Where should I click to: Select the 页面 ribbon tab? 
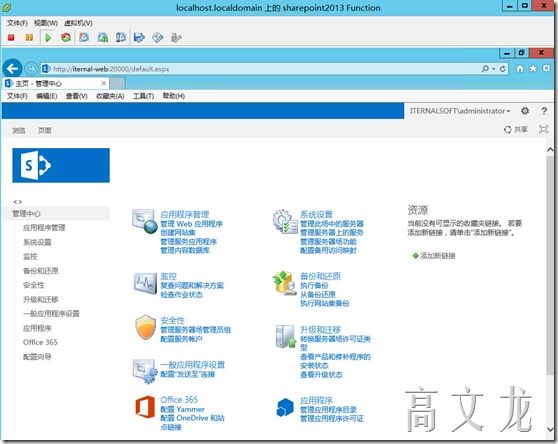point(45,131)
